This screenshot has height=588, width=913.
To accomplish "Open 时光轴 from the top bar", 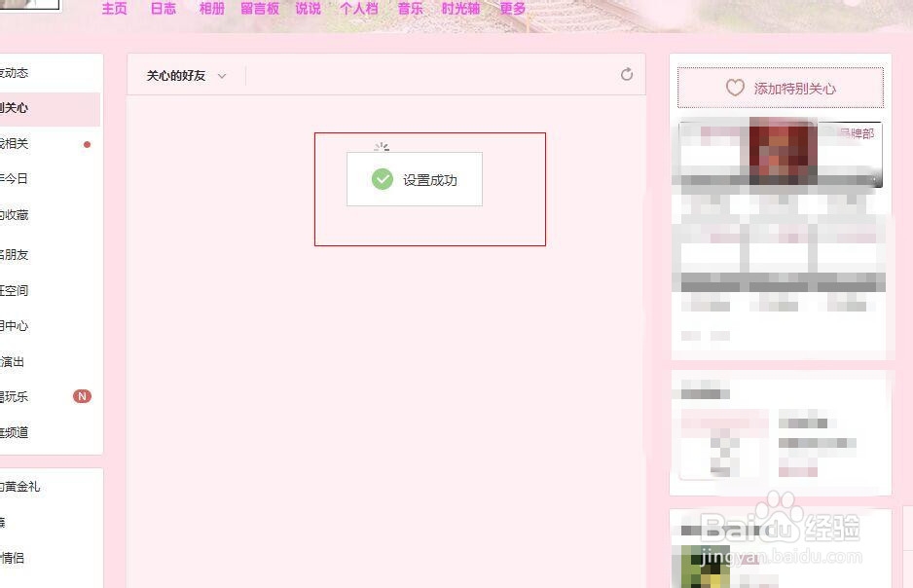I will coord(459,8).
